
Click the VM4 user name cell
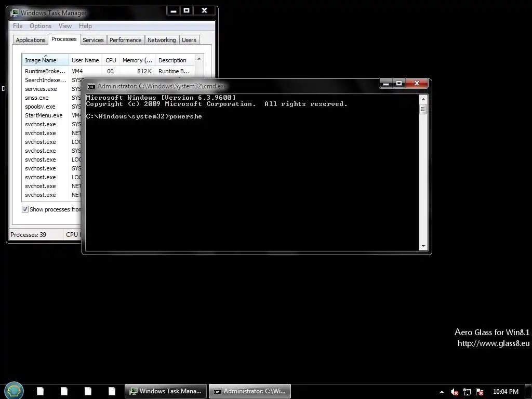tap(77, 71)
